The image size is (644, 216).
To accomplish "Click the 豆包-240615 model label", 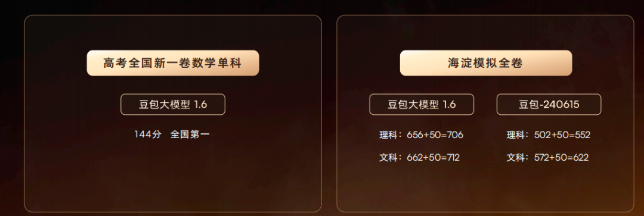I will [549, 105].
